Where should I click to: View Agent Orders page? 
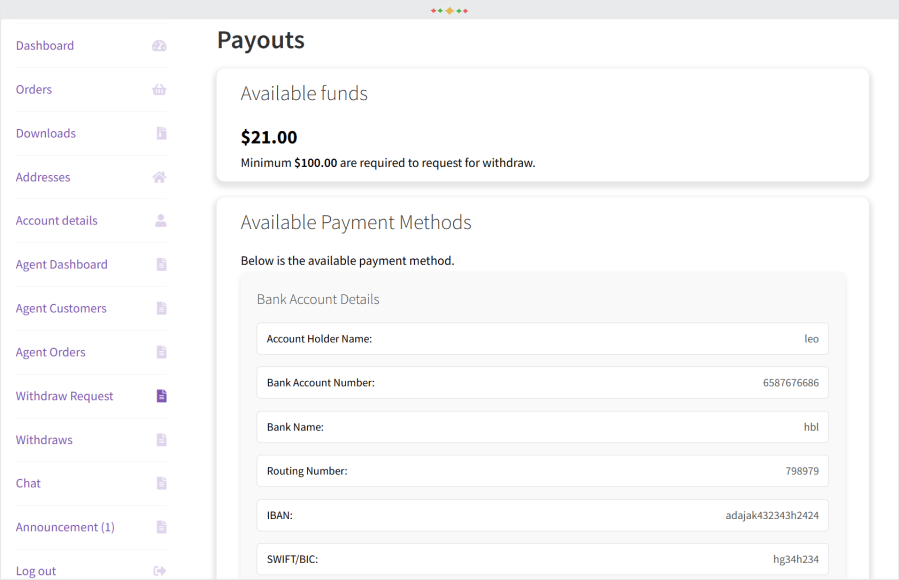coord(50,352)
